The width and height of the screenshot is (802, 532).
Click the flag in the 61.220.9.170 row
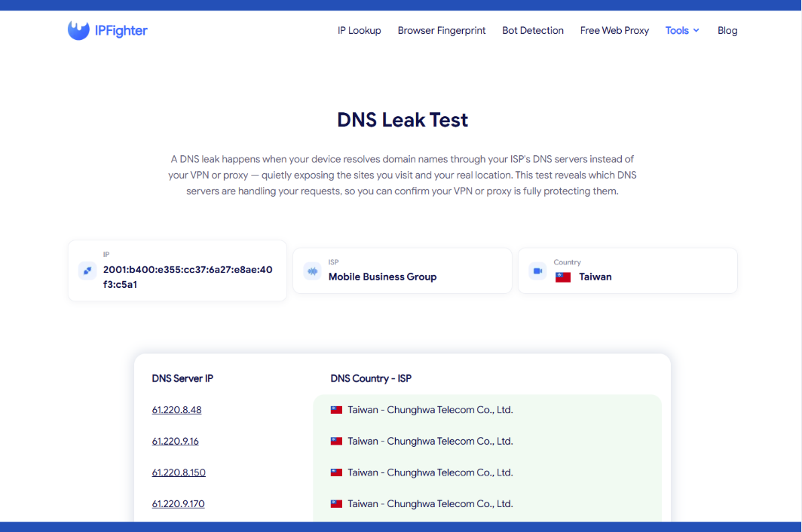click(x=336, y=504)
